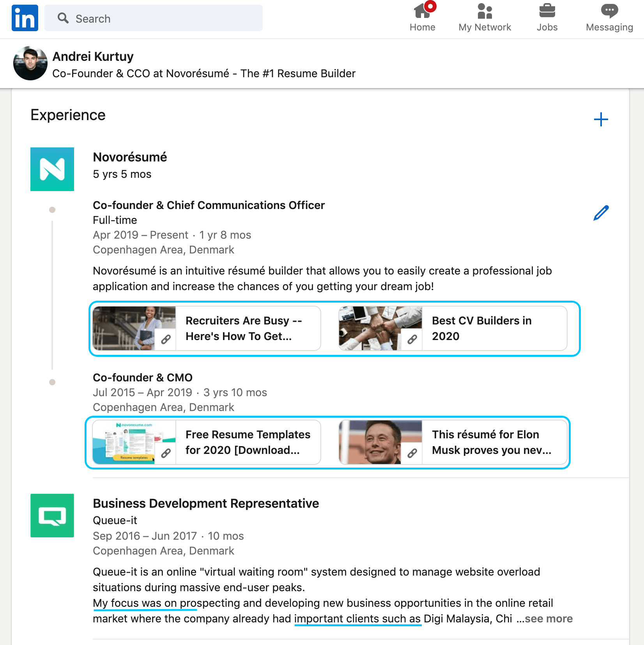644x645 pixels.
Task: Edit the Co-founder & CCO position via pencil icon
Action: click(600, 213)
